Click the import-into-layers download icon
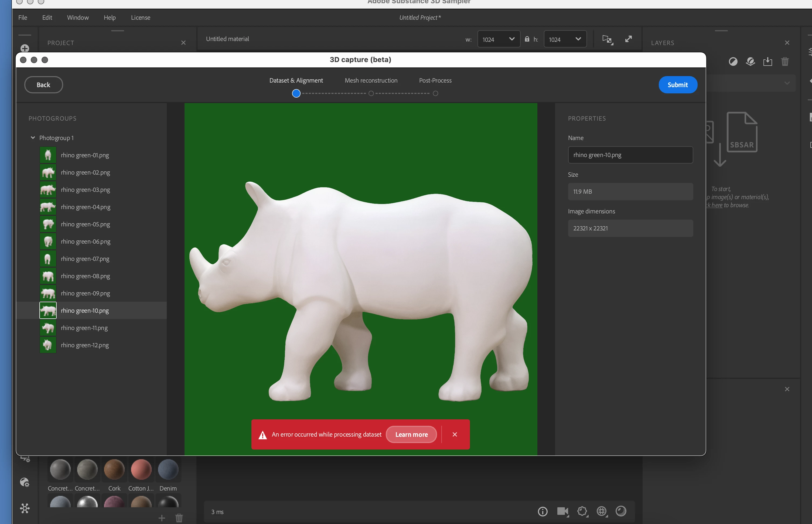812x524 pixels. (x=767, y=62)
